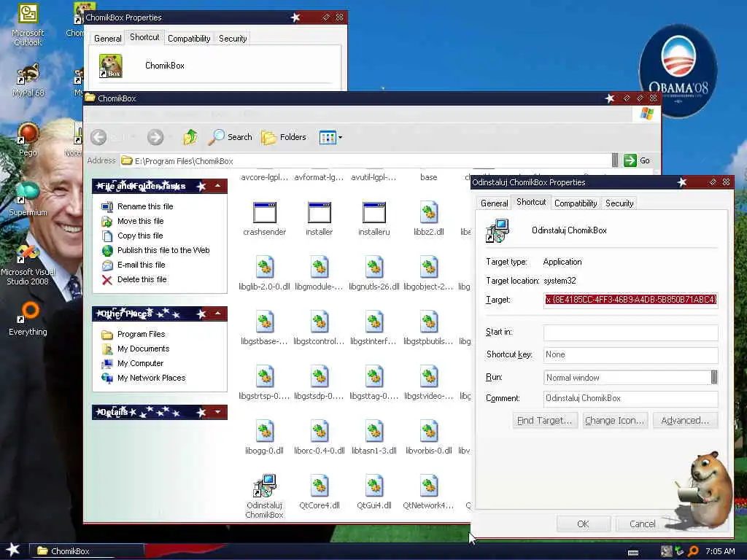
Task: Select libbz2.dll file
Action: point(429,219)
